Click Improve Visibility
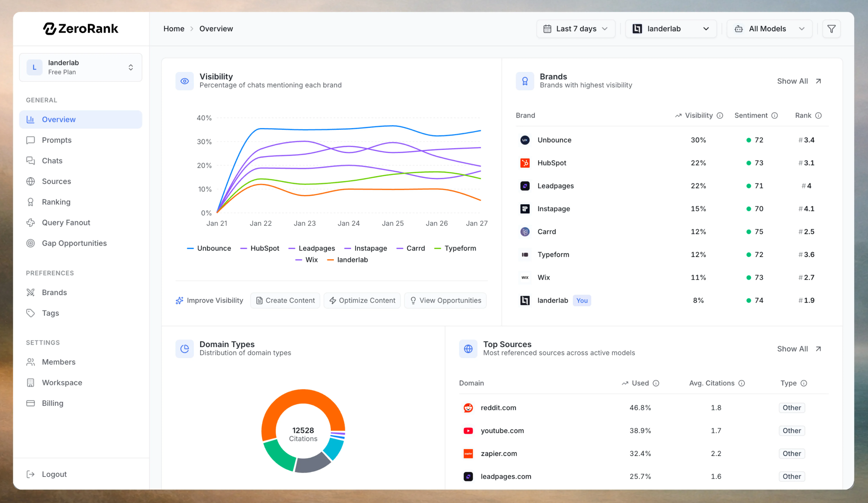 [209, 301]
